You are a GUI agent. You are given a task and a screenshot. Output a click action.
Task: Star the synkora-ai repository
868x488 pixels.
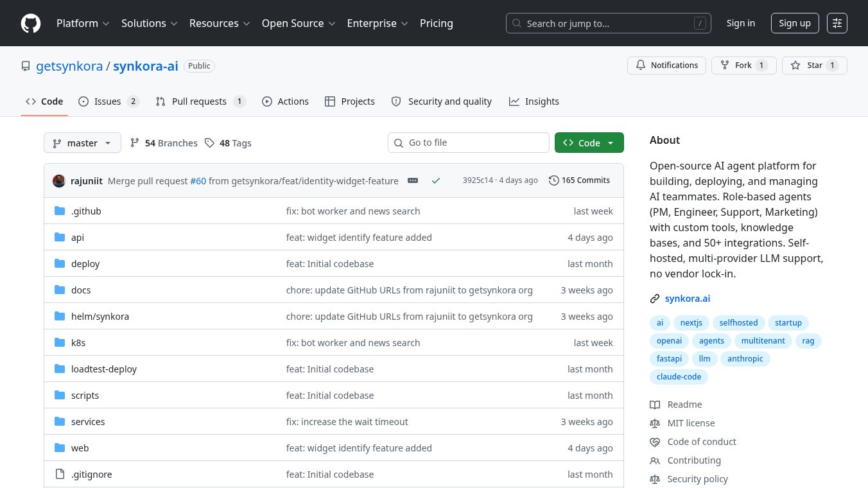[814, 65]
